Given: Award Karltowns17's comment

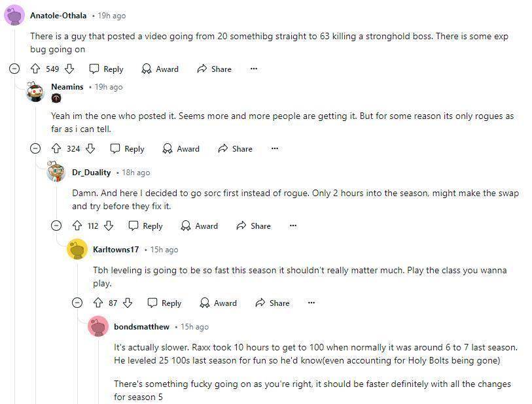Looking at the screenshot, I should 218,303.
